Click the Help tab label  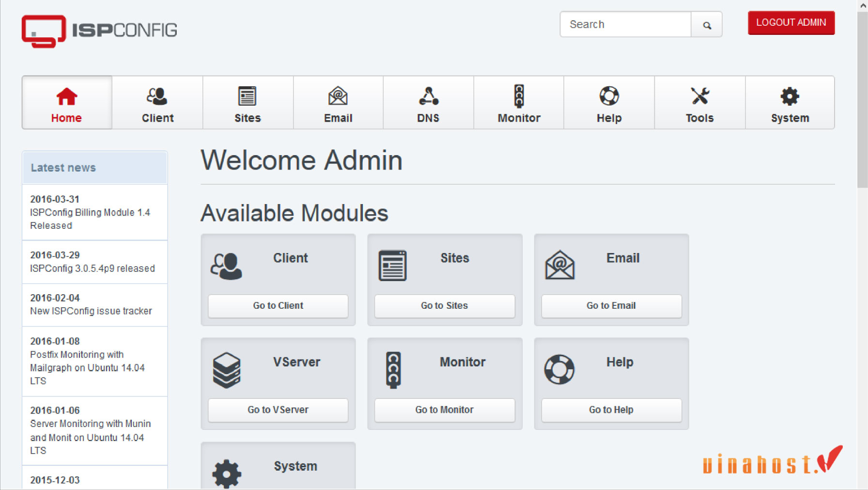click(x=609, y=118)
